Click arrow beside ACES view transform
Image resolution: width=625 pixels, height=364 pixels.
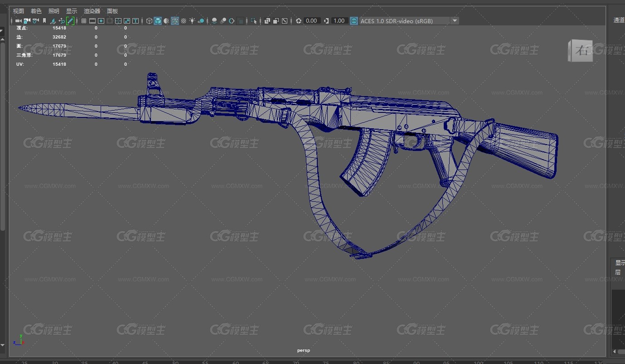coord(455,21)
